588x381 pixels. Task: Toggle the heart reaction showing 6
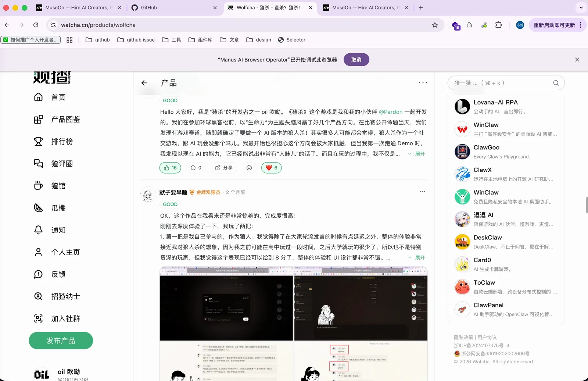(272, 168)
